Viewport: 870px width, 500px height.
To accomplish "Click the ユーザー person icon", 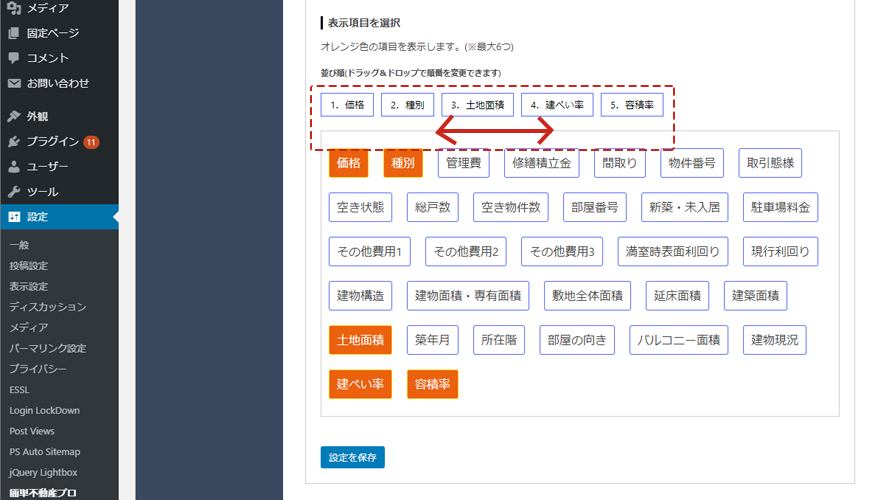I will click(x=14, y=166).
